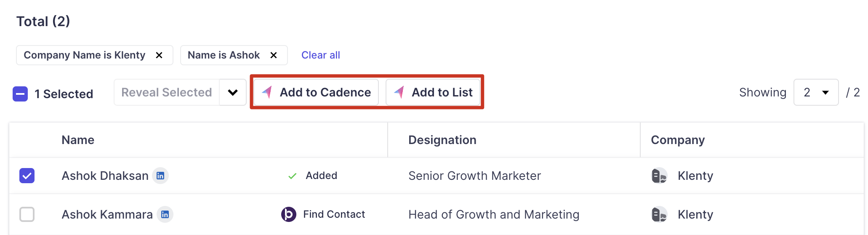868x235 pixels.
Task: Click the Designation column header
Action: [x=442, y=140]
